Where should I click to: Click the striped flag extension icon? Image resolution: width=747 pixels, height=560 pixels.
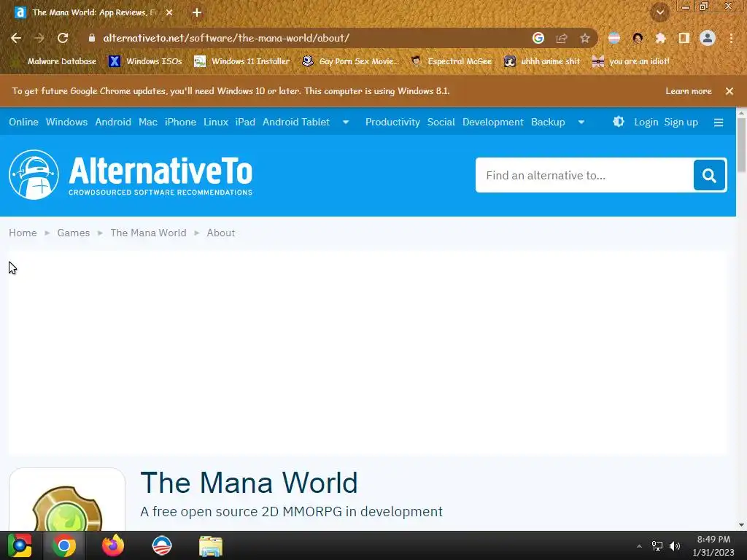[614, 38]
